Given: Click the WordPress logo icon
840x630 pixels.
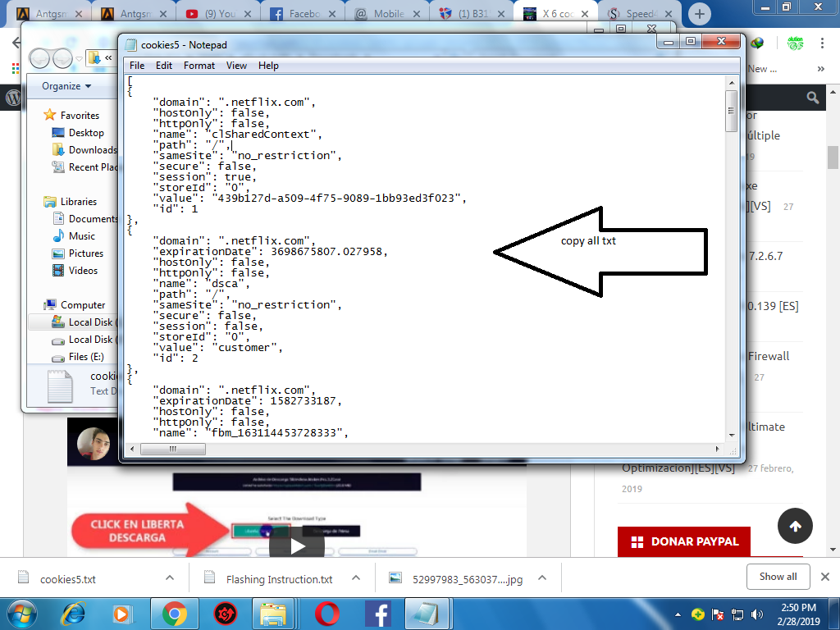Looking at the screenshot, I should tap(13, 98).
